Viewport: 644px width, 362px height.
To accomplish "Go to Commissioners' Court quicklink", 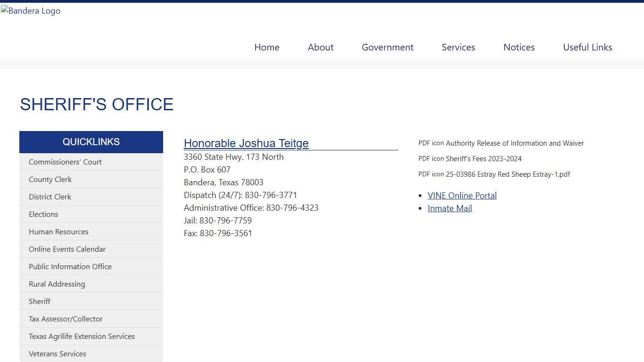I will 65,162.
